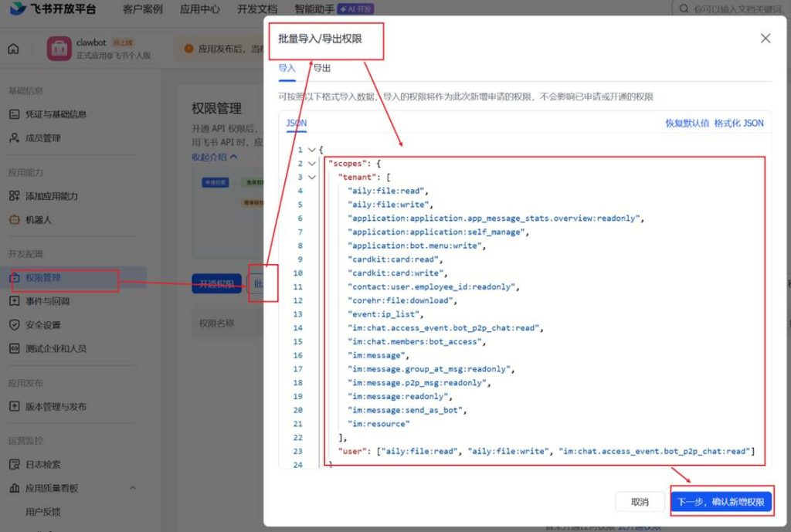Select 添加应用能力 in the sidebar
791x532 pixels.
(51, 196)
